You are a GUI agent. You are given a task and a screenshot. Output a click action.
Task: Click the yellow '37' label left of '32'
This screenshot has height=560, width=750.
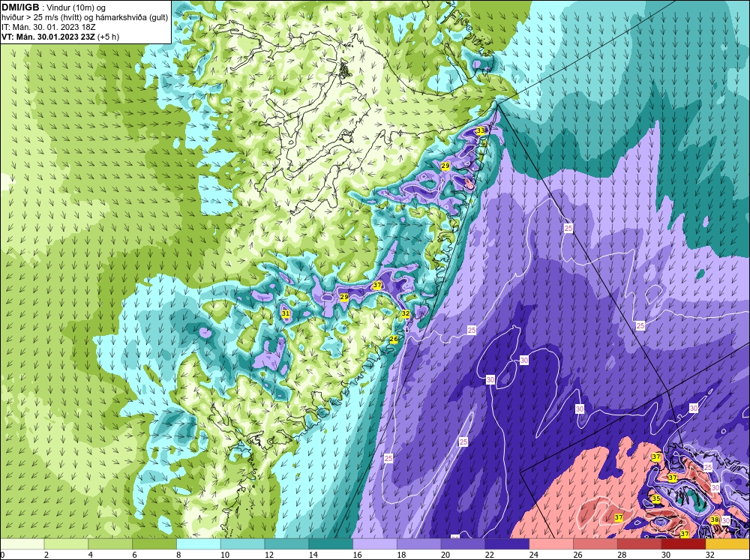(377, 285)
